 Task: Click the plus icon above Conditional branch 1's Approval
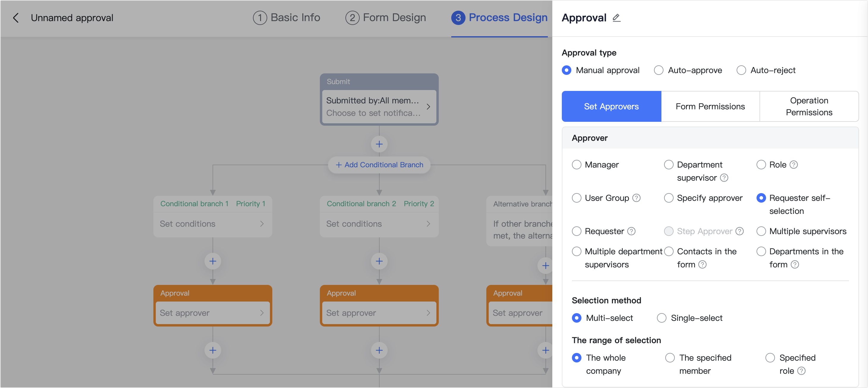[x=212, y=261]
